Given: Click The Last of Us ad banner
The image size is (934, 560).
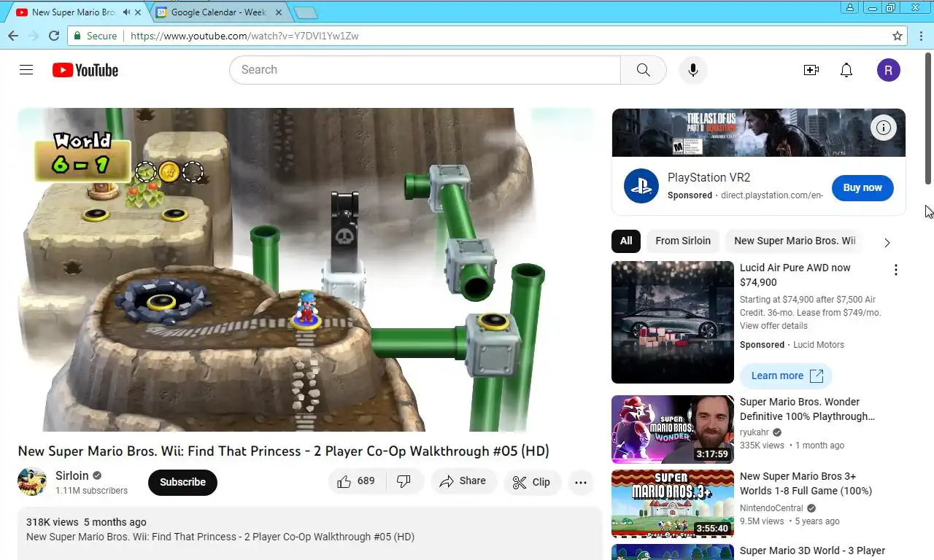Looking at the screenshot, I should pos(759,133).
